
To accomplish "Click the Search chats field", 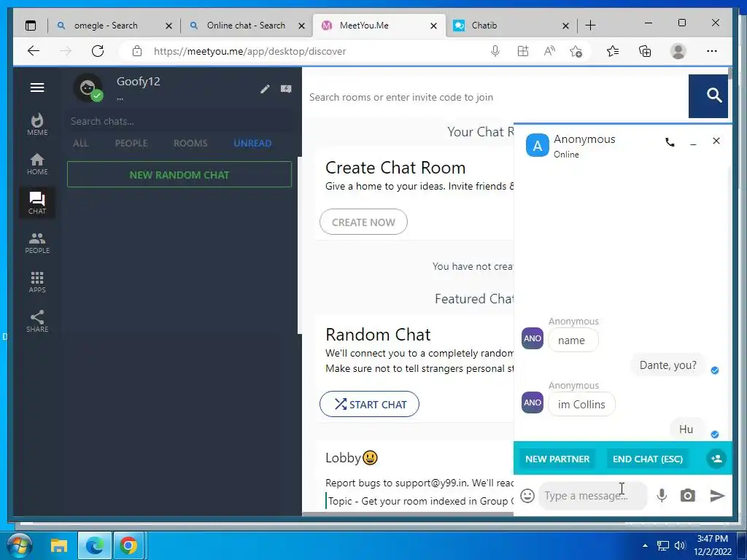I will click(x=179, y=122).
